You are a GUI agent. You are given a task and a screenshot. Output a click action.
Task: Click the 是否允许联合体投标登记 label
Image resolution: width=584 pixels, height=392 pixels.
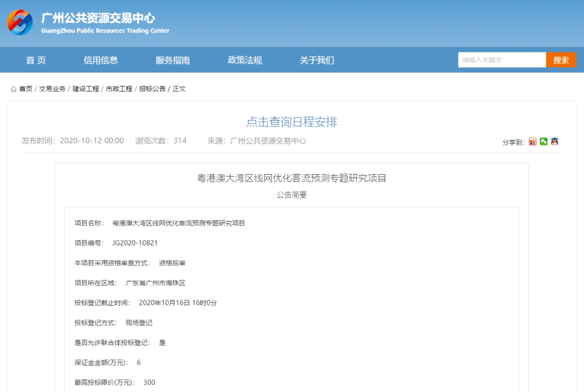(x=112, y=342)
